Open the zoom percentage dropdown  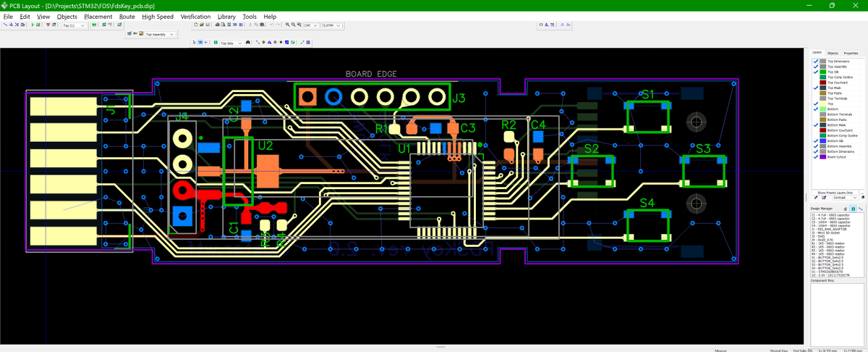pos(311,25)
